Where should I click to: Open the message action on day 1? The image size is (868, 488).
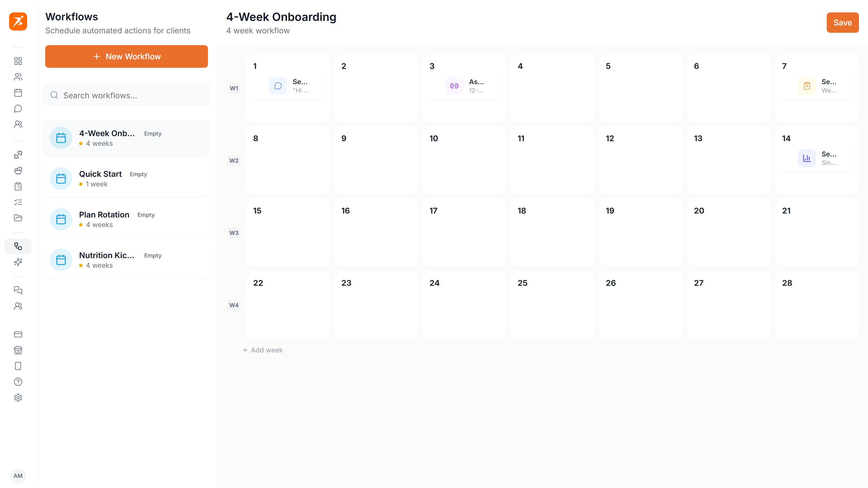coord(287,86)
